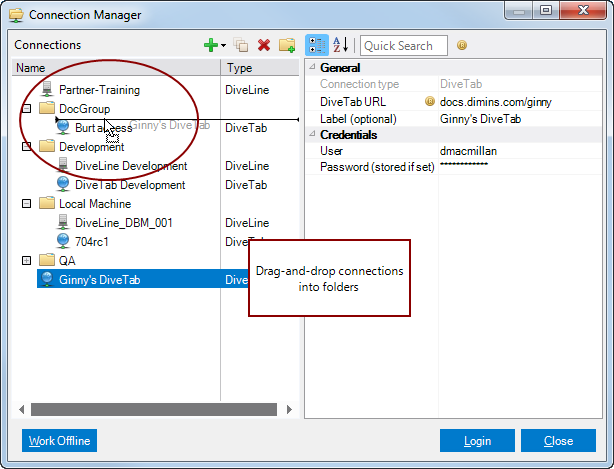Viewport: 614px width, 469px height.
Task: Collapse the Credentials section
Action: point(312,134)
